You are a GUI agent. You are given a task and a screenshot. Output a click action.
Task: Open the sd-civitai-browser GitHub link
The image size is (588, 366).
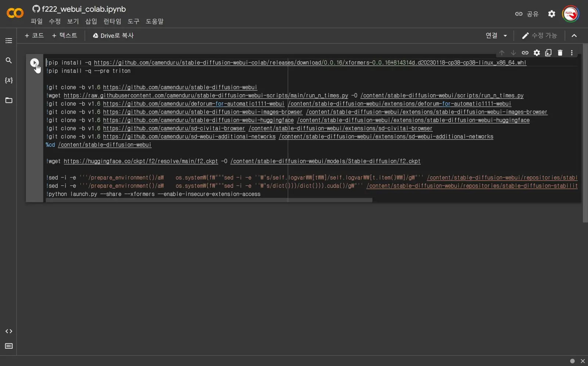pyautogui.click(x=174, y=128)
